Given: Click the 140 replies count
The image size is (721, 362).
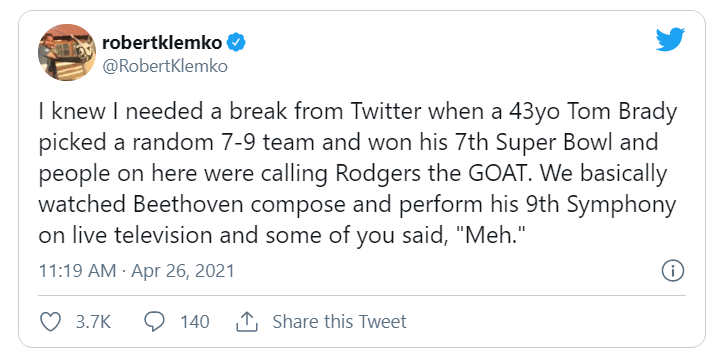Looking at the screenshot, I should (x=195, y=322).
